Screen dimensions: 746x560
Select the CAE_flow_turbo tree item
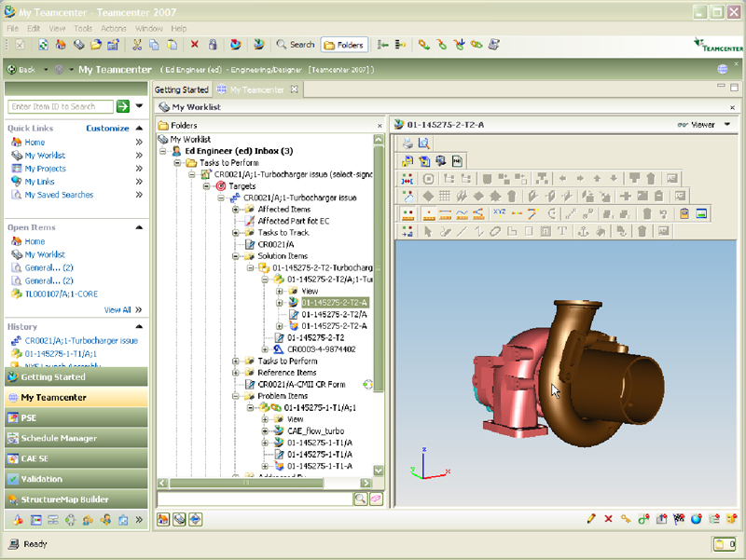[315, 431]
